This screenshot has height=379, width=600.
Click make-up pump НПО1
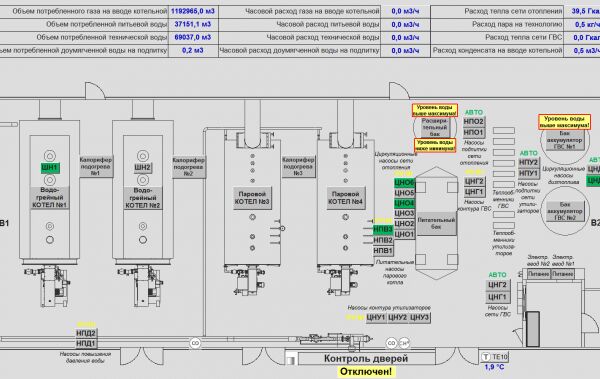click(x=474, y=132)
